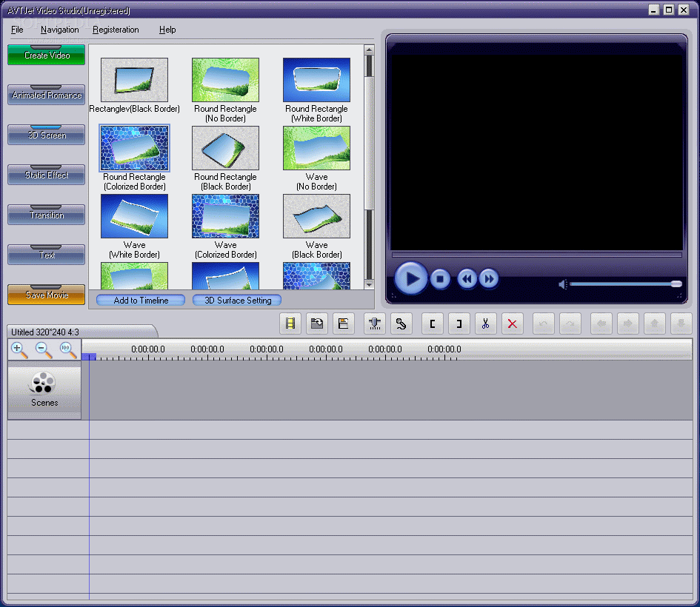Click the Save Movie button
This screenshot has height=607, width=700.
47,295
